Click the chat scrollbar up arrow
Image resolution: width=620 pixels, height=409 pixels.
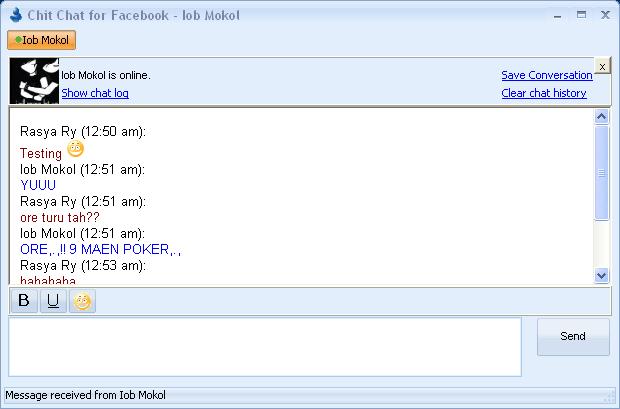(x=601, y=116)
